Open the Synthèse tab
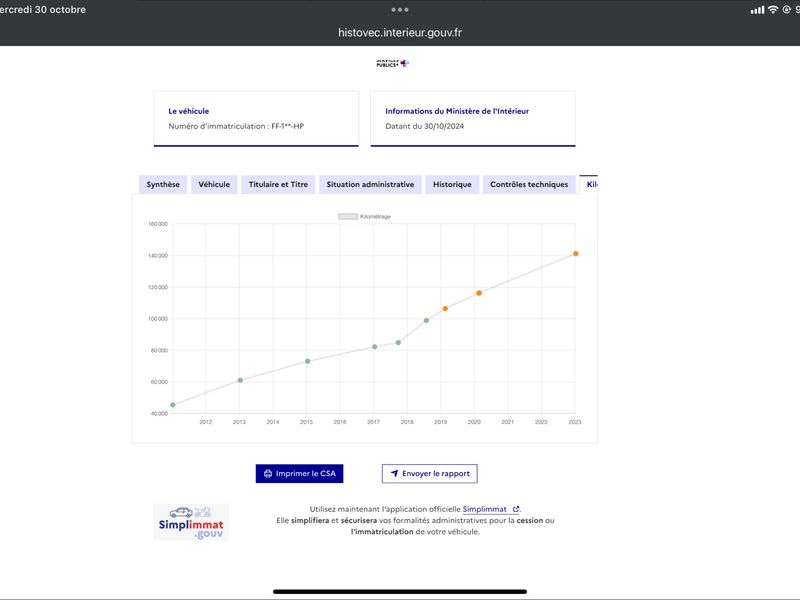The height and width of the screenshot is (600, 800). tap(163, 185)
